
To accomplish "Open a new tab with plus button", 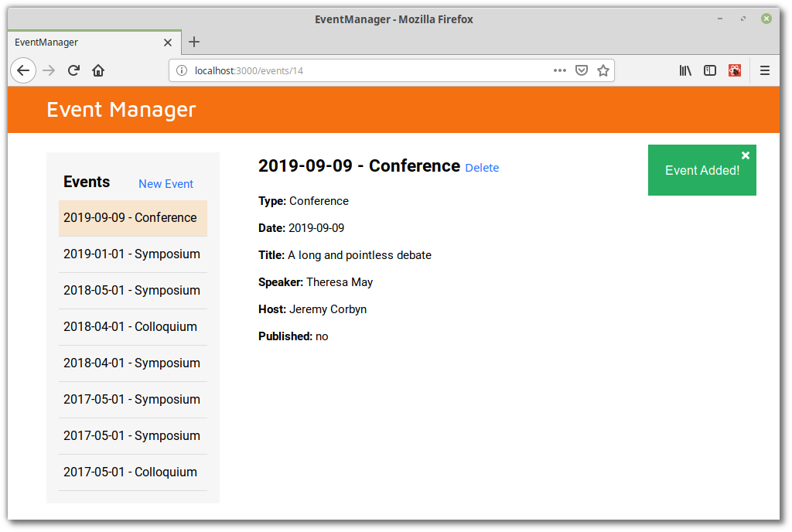I will [194, 42].
